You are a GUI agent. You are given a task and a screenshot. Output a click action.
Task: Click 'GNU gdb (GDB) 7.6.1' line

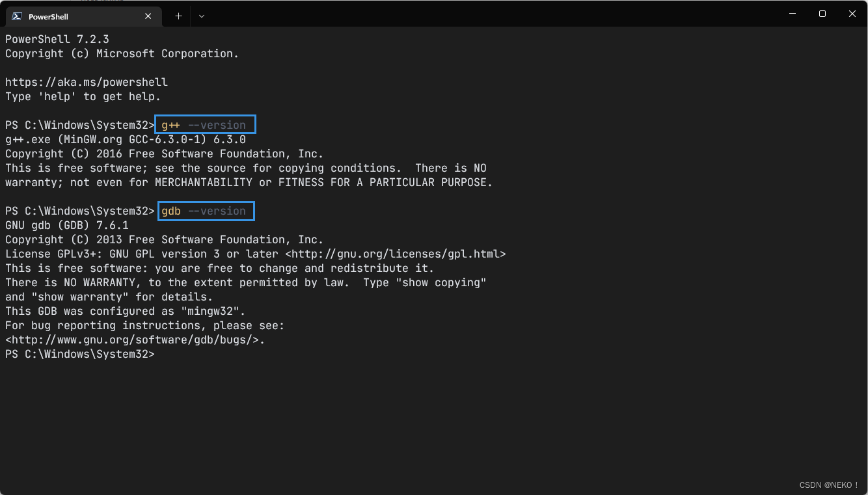pos(67,226)
